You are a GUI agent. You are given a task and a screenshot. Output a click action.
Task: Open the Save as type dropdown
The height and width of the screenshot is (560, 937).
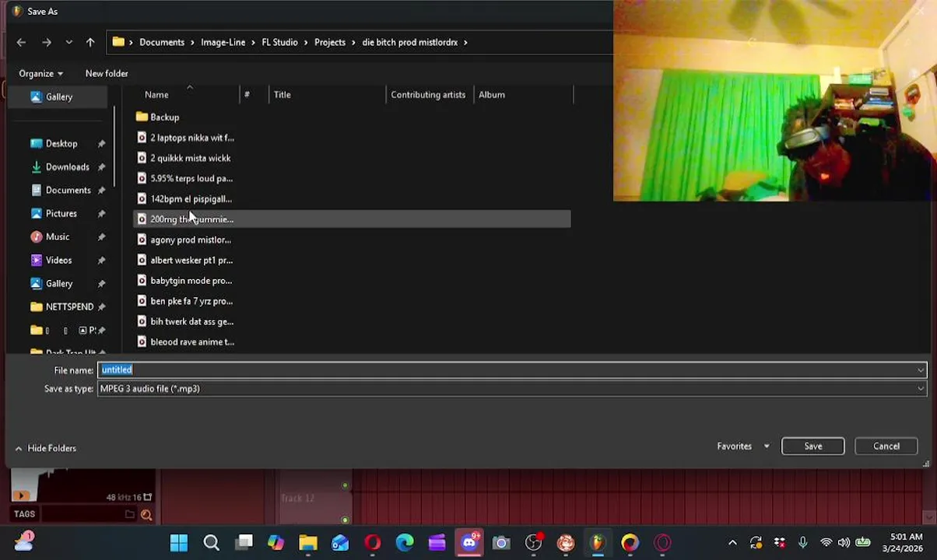click(512, 389)
